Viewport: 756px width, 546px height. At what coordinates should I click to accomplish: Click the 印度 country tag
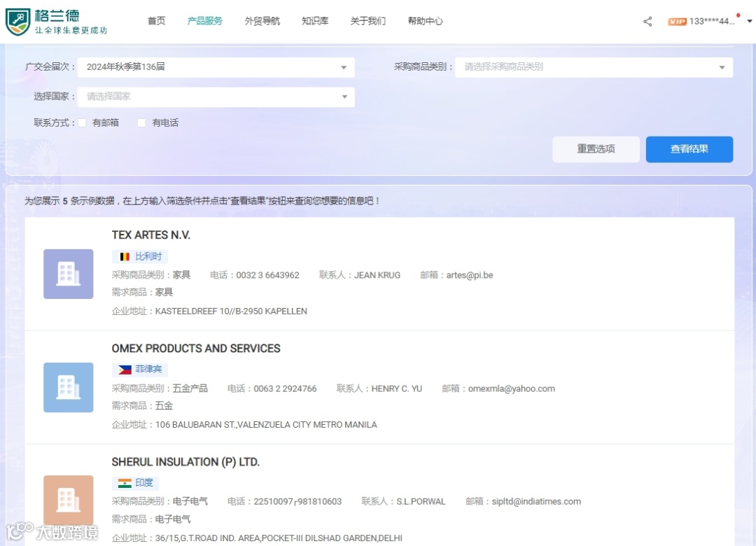136,483
